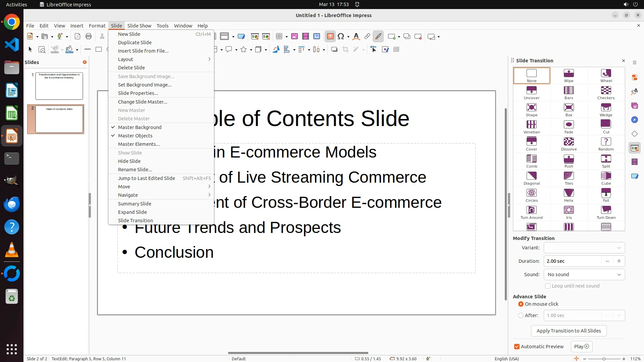Select the Helix transition icon
Screen dimensions: 644x362
click(569, 195)
